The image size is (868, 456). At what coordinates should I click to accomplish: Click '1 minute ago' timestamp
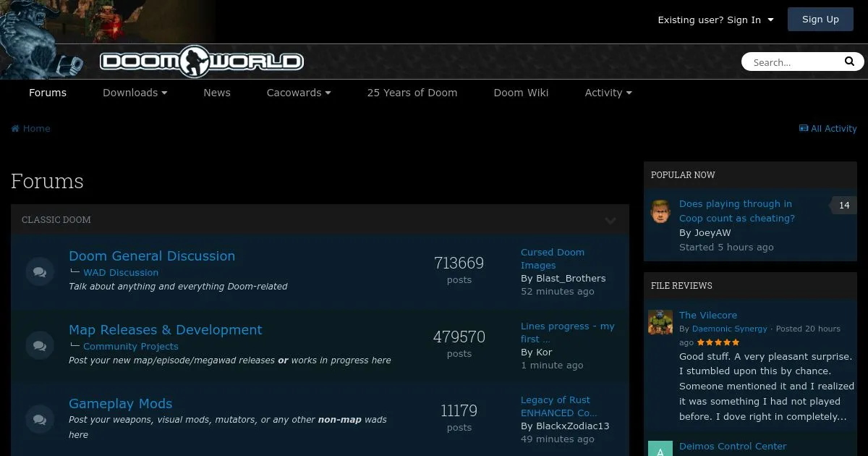(x=552, y=366)
